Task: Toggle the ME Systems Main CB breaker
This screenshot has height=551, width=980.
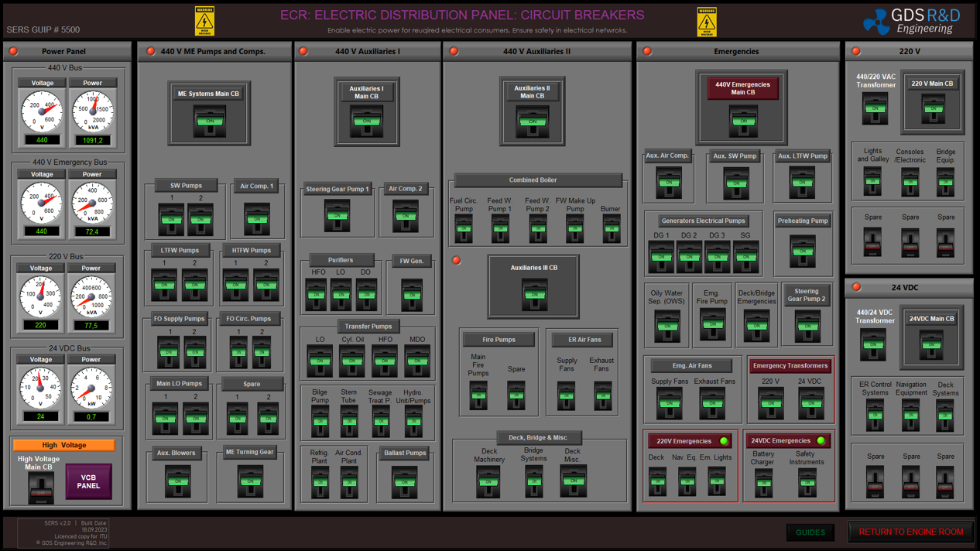Action: [209, 121]
